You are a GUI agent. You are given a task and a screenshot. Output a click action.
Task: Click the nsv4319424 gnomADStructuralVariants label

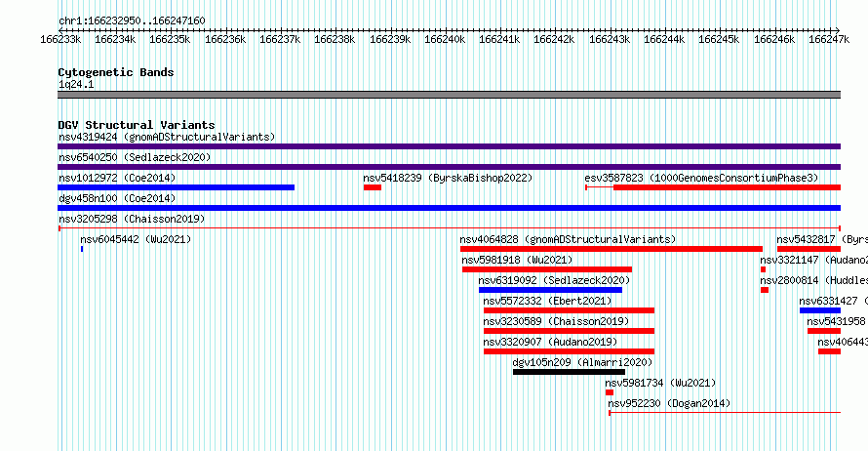point(167,137)
